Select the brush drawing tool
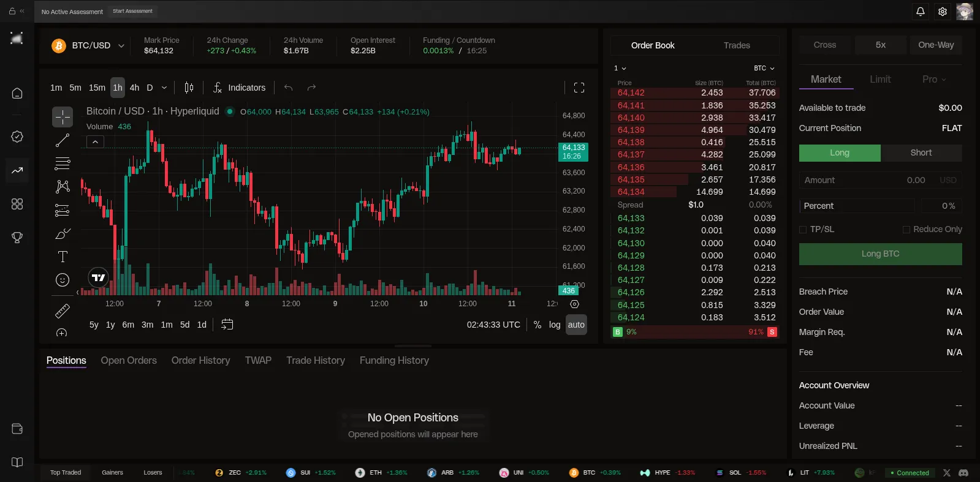This screenshot has height=482, width=980. click(x=63, y=233)
